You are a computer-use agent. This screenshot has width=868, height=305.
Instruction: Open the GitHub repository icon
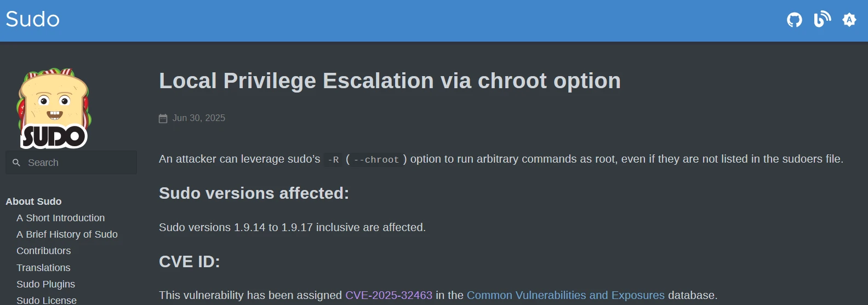point(795,20)
